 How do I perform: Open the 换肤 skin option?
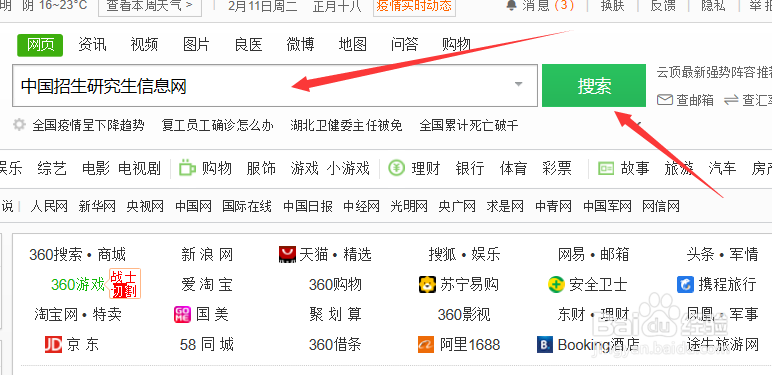click(612, 6)
